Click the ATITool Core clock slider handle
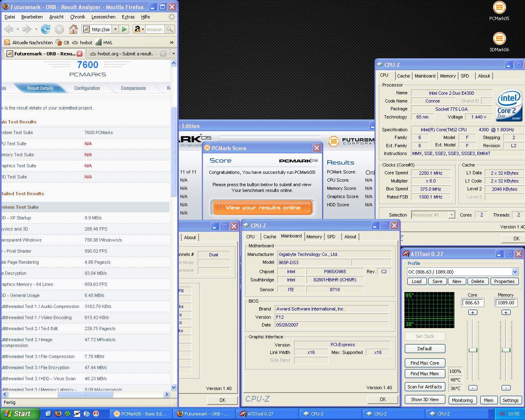This screenshot has width=525, height=420. click(x=473, y=350)
